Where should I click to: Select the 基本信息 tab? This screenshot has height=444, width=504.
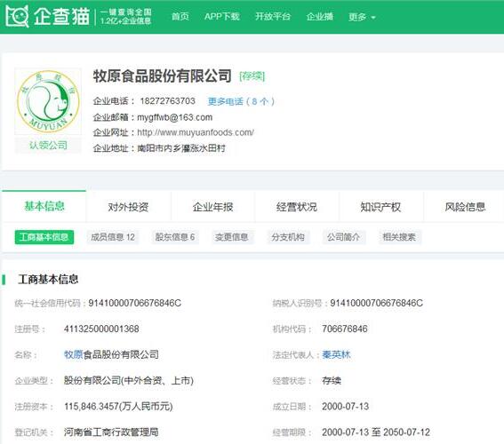[x=44, y=206]
